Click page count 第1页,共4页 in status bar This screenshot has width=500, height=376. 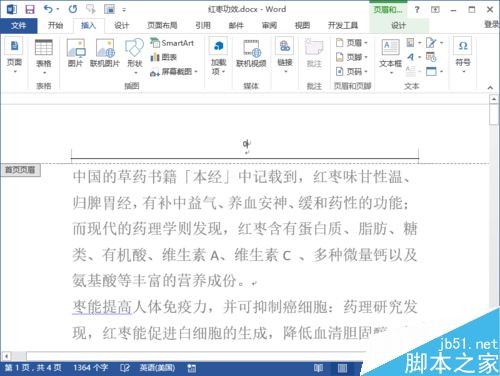[x=33, y=368]
